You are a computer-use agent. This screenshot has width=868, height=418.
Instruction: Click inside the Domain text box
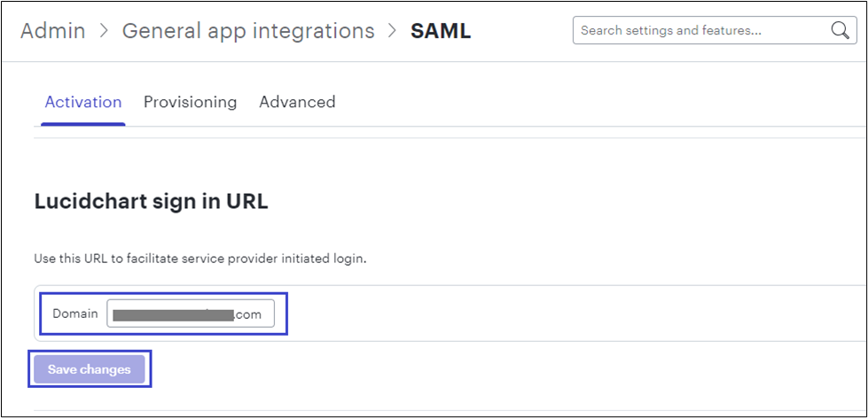191,314
